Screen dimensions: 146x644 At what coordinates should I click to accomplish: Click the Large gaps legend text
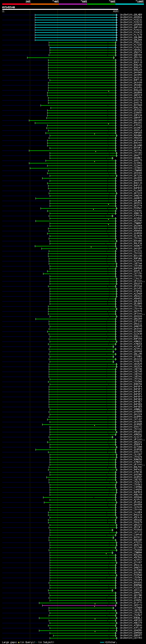coord(28,642)
